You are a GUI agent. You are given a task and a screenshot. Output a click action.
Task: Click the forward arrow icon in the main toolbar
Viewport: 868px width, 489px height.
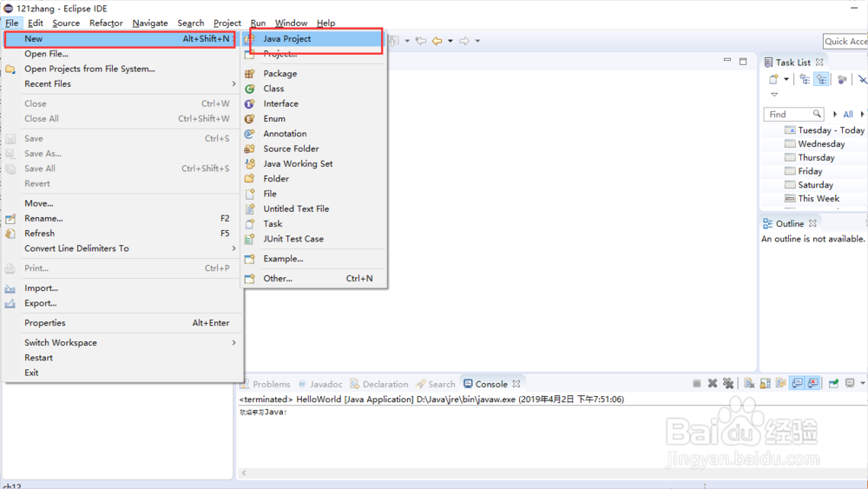point(464,41)
